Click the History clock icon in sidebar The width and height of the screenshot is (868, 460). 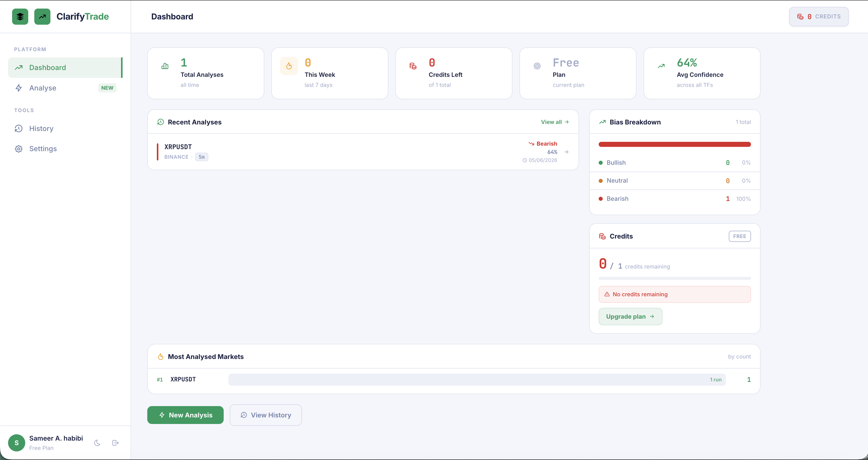click(18, 128)
